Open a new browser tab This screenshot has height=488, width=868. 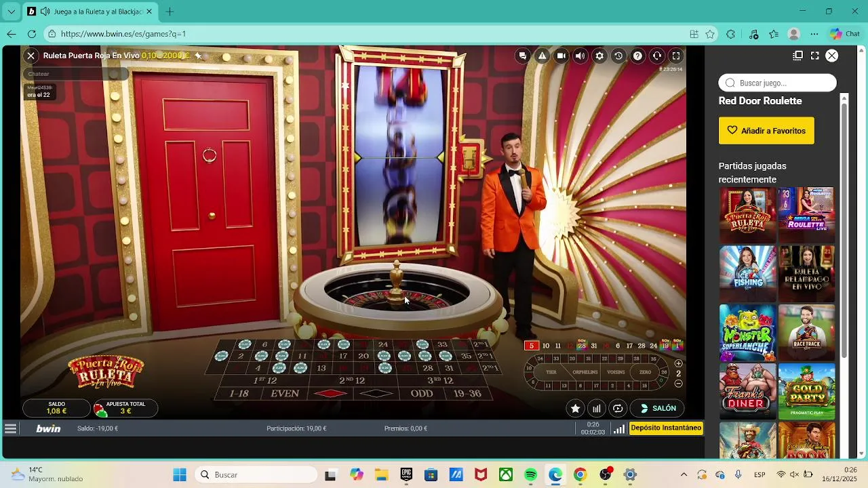[170, 12]
